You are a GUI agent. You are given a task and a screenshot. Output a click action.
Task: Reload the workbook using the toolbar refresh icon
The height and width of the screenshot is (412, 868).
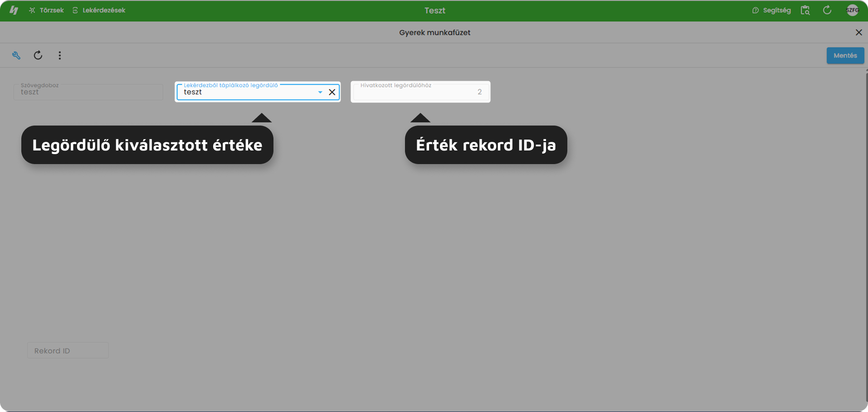(x=38, y=55)
